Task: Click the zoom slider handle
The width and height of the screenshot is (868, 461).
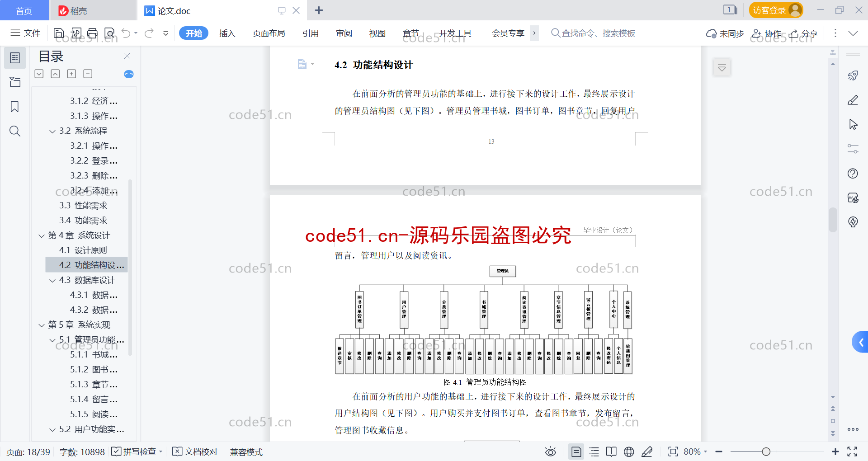Action: [x=766, y=452]
